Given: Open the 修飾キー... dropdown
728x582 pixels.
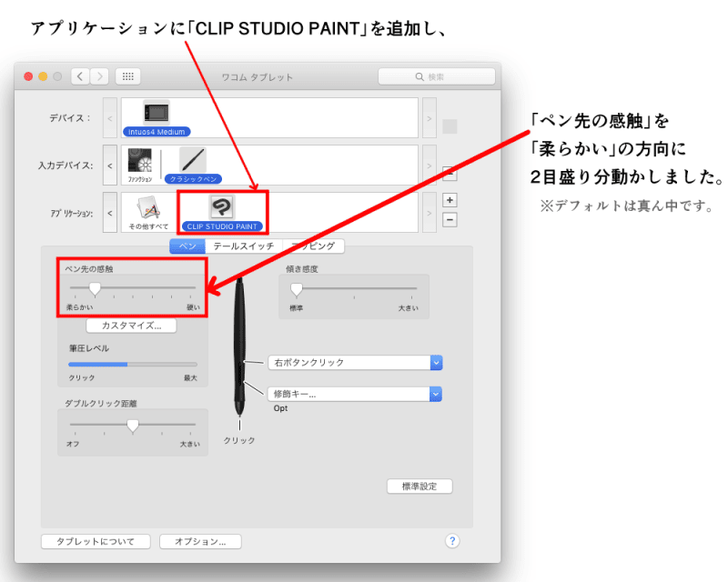Looking at the screenshot, I should tap(355, 394).
